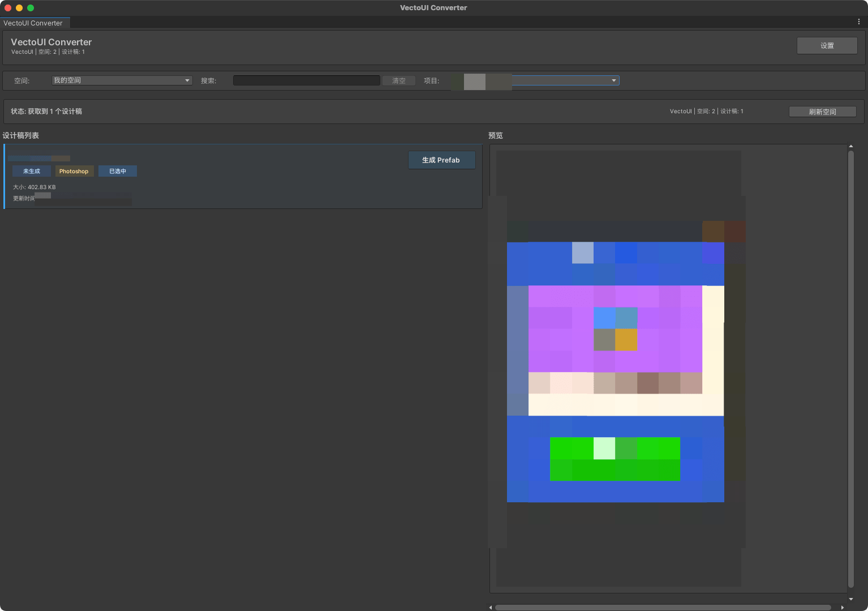Click the preview scroll up arrow
Image resolution: width=868 pixels, height=611 pixels.
coord(850,147)
